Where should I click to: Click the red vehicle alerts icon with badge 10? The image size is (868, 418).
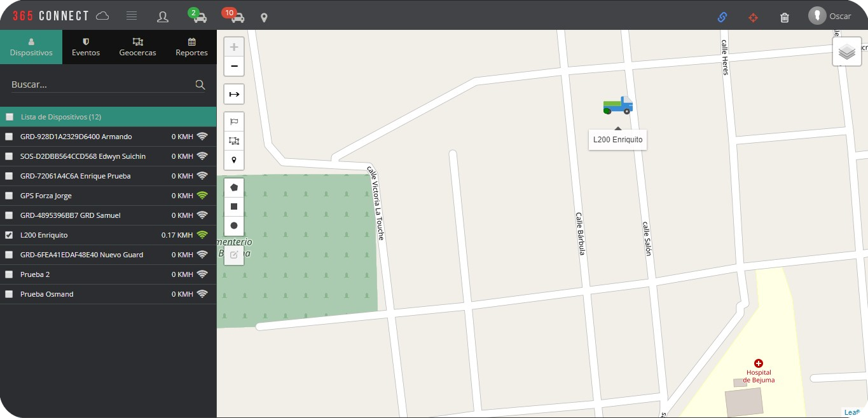click(x=235, y=16)
